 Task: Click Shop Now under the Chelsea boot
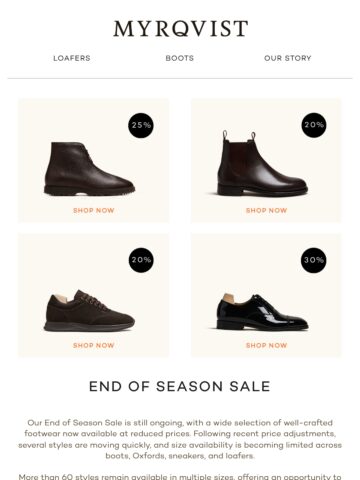266,210
